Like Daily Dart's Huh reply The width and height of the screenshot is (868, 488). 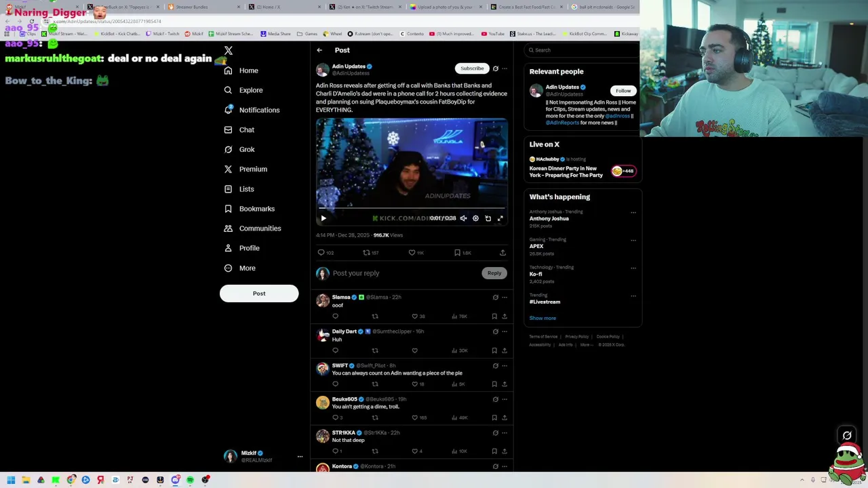point(415,350)
